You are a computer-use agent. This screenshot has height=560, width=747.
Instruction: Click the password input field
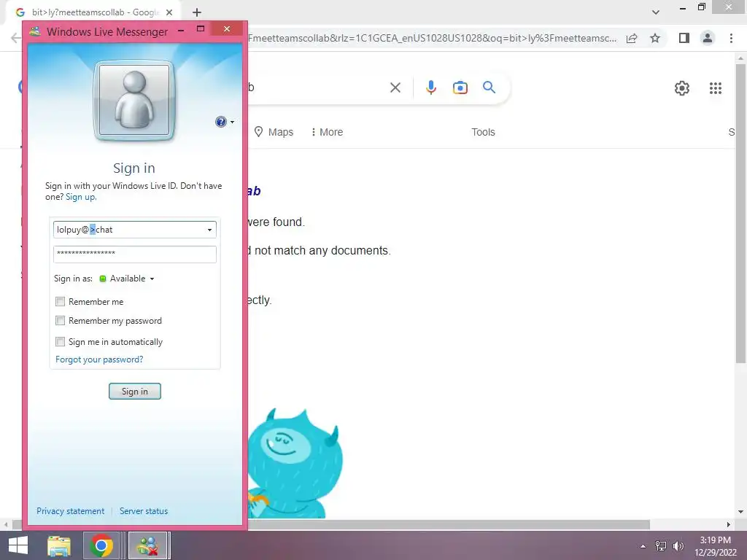135,254
